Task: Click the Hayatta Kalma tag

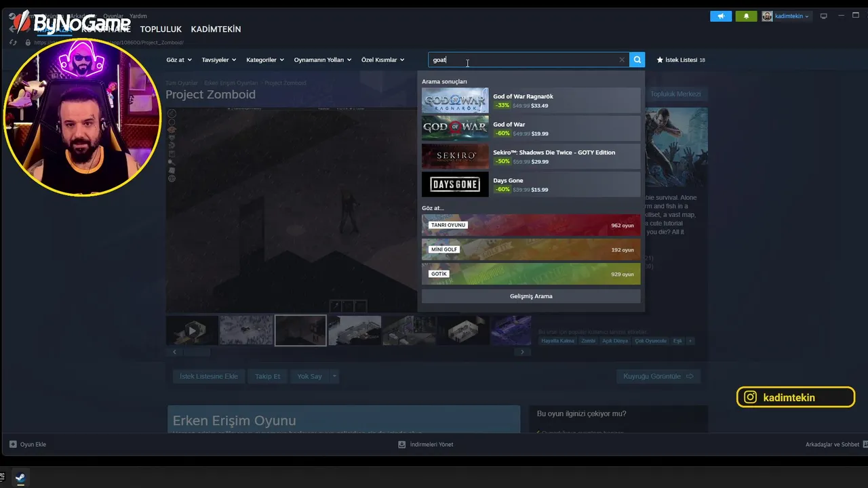Action: (558, 341)
